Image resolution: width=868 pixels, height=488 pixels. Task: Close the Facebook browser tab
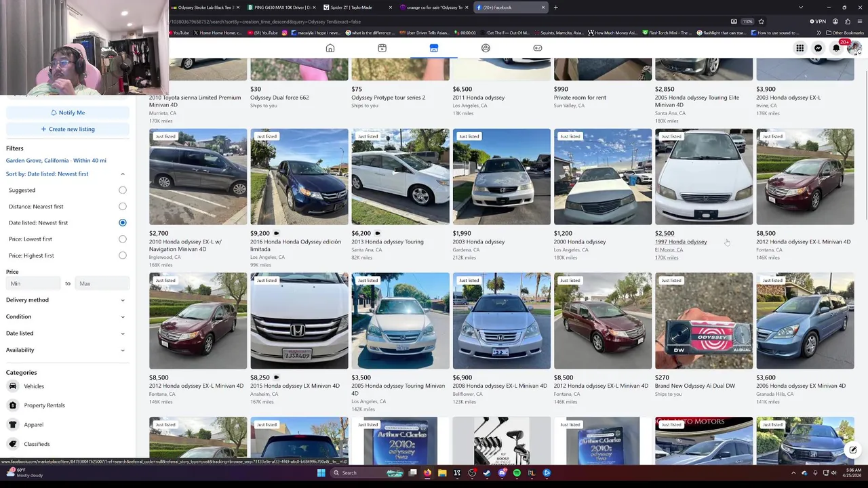[x=542, y=7]
